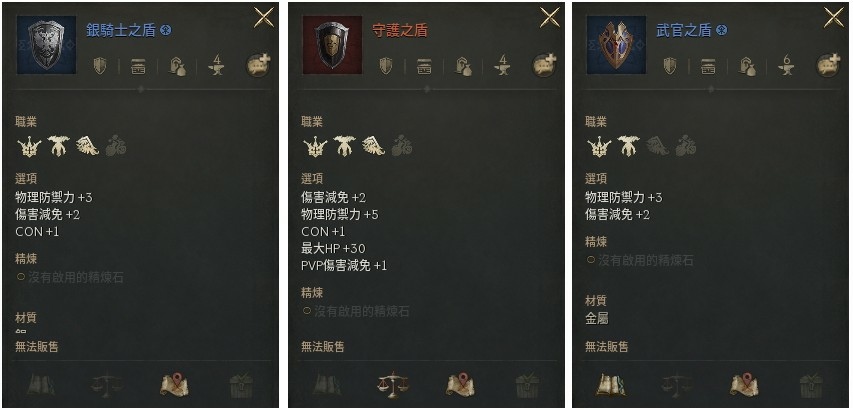Click the map location icon in 銀騎士之盾 panel
The width and height of the screenshot is (853, 410).
pos(174,385)
